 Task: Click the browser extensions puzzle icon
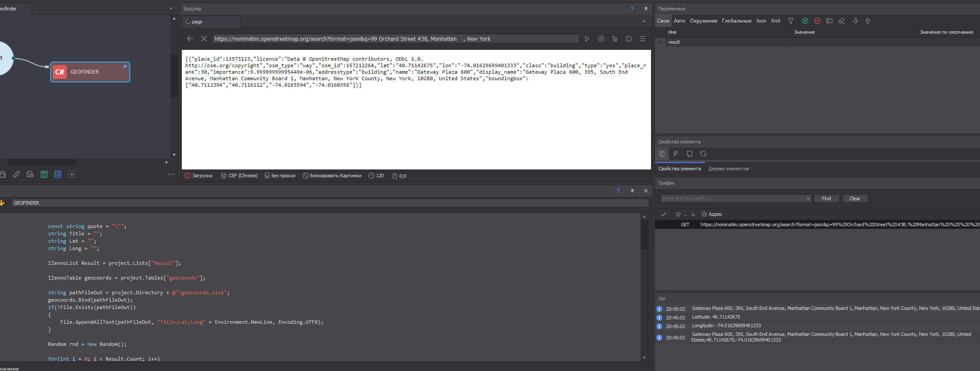629,39
